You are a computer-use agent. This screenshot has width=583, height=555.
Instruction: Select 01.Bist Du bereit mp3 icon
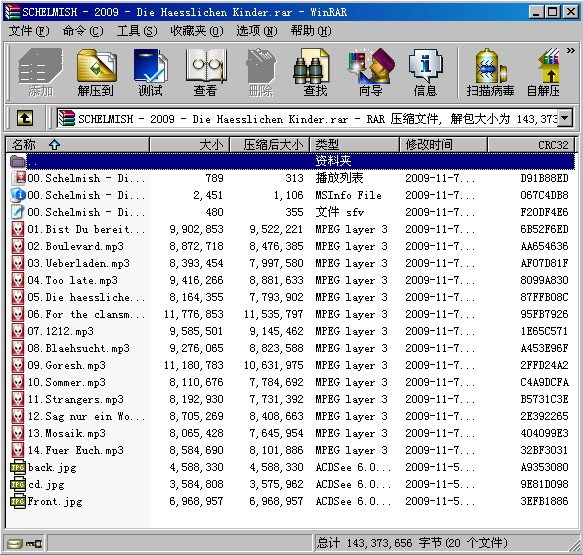pyautogui.click(x=18, y=229)
